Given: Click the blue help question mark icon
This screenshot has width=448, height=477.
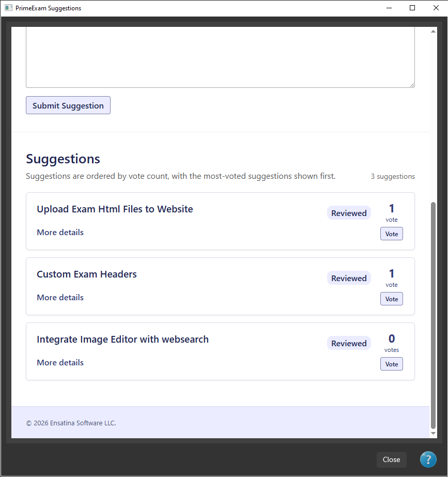Looking at the screenshot, I should tap(428, 459).
